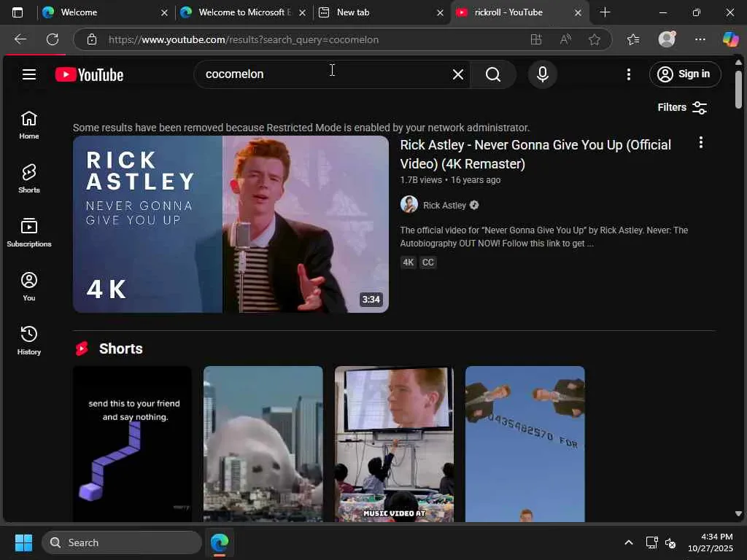
Task: Open History in sidebar
Action: [29, 341]
